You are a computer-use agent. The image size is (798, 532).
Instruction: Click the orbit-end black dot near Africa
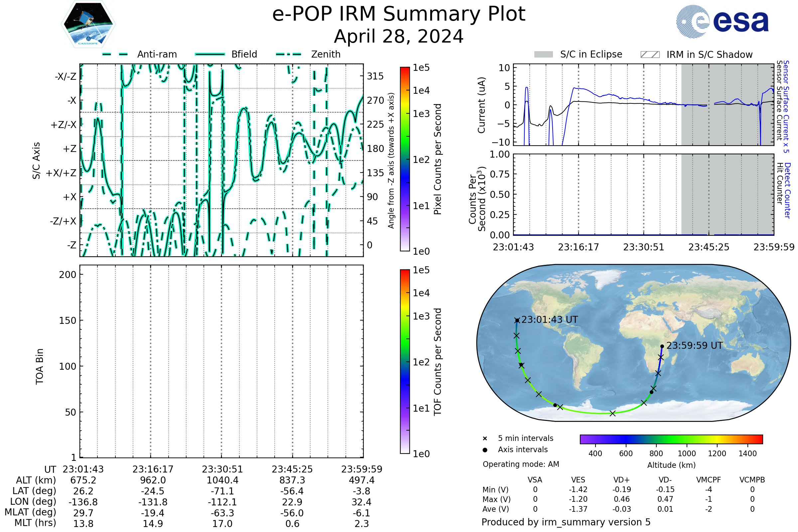(x=662, y=346)
